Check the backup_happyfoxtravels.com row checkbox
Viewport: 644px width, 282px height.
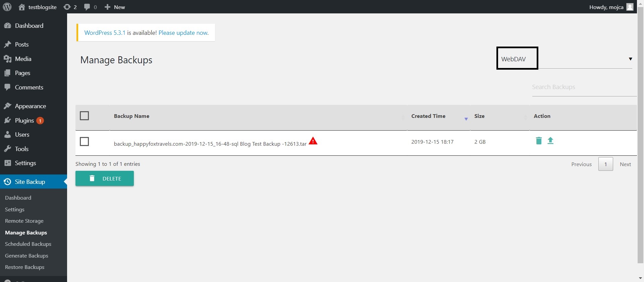click(x=85, y=142)
